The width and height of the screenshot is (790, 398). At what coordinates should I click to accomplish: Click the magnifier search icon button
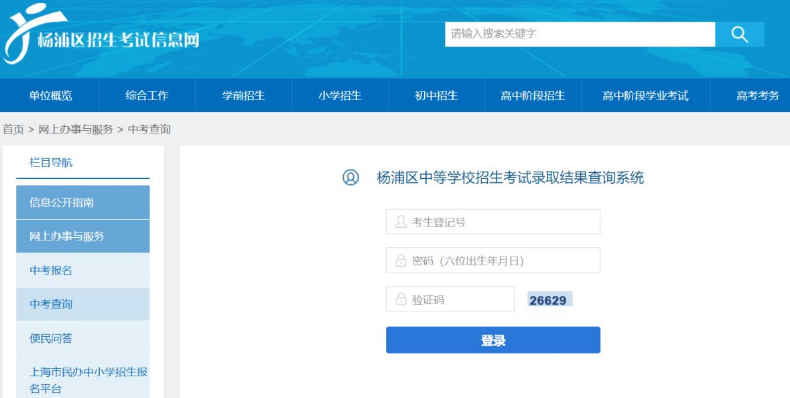point(739,34)
